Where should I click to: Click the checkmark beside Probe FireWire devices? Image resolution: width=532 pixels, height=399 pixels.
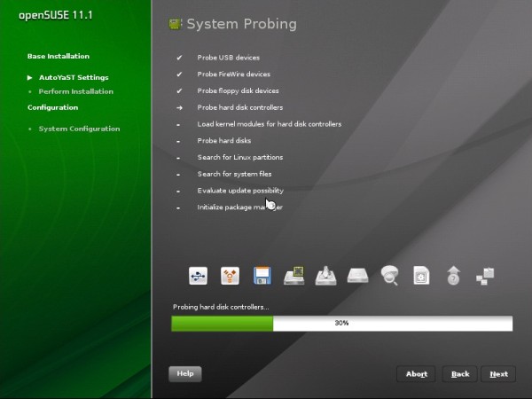179,74
